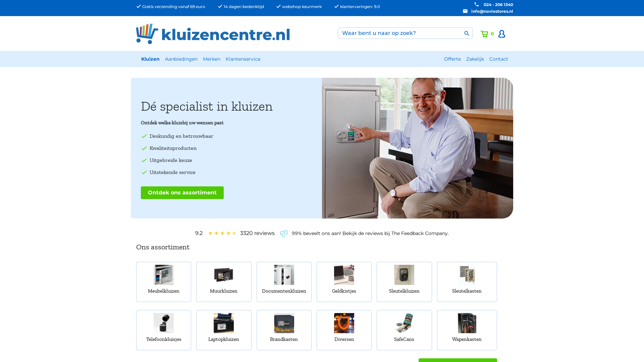Click the Feedback Company review icon
This screenshot has width=644, height=362.
(x=284, y=234)
